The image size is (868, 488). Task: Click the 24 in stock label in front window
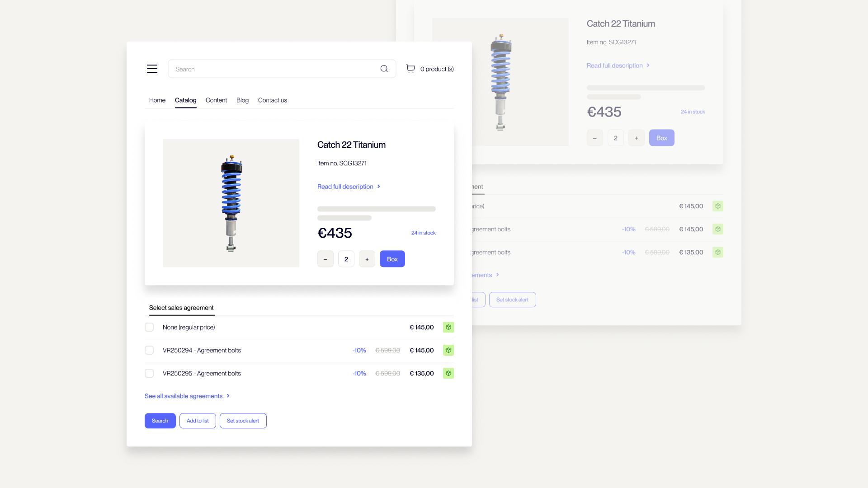click(x=424, y=233)
